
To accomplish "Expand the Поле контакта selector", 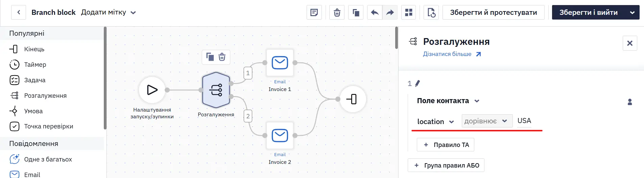I will tap(448, 101).
